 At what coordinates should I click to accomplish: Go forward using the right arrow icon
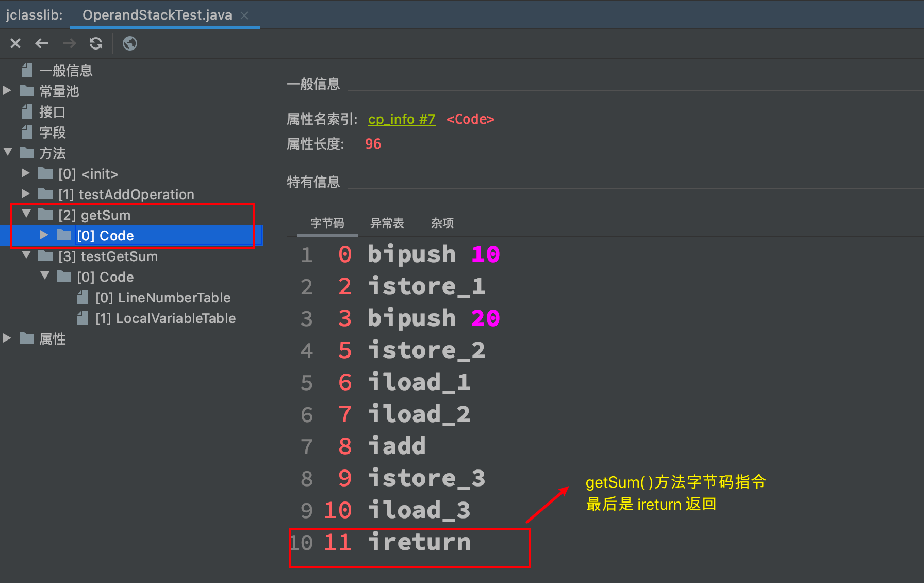pyautogui.click(x=69, y=43)
